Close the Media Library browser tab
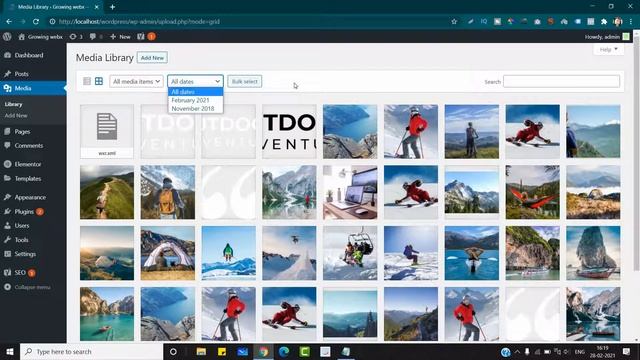The height and width of the screenshot is (360, 640). click(x=97, y=7)
